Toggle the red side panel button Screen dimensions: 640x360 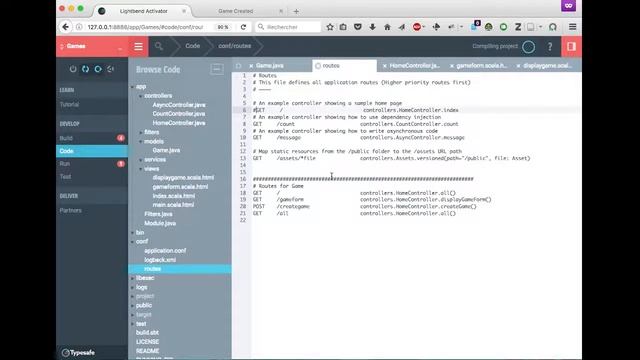tap(571, 46)
